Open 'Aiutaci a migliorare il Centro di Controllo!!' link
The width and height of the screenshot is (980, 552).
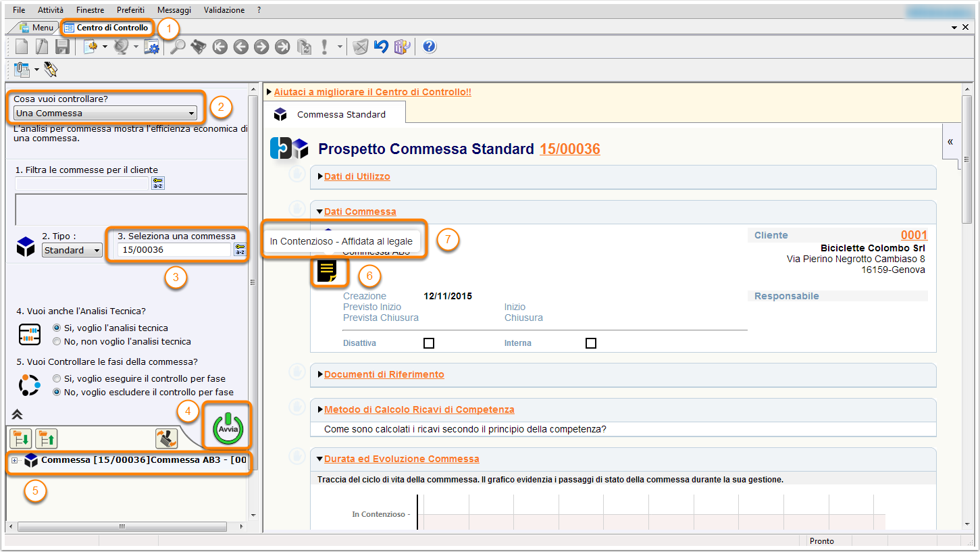click(x=373, y=92)
